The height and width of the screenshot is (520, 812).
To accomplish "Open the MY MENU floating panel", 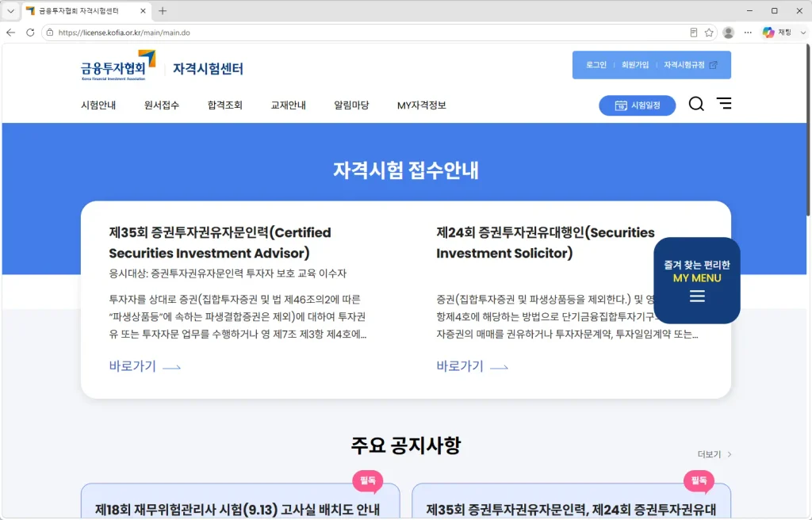I will [697, 280].
